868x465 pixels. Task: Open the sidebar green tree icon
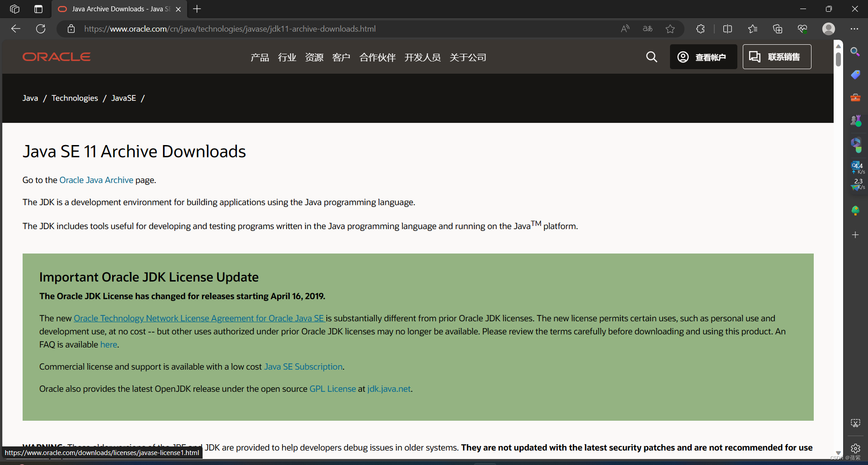pos(855,211)
